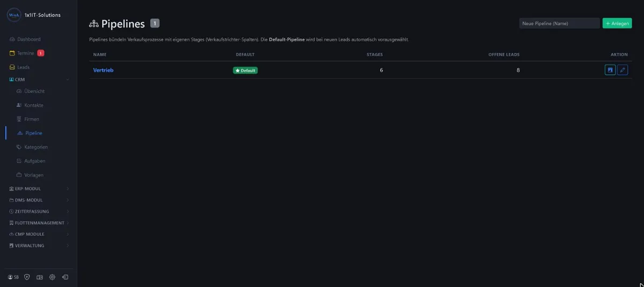The width and height of the screenshot is (644, 287).
Task: Click the STAGES column header
Action: (375, 54)
